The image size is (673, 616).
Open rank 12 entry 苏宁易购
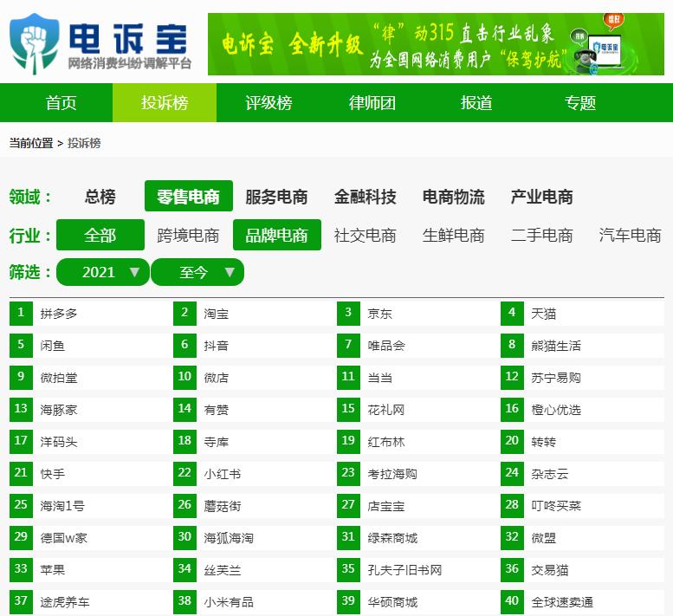click(x=556, y=378)
